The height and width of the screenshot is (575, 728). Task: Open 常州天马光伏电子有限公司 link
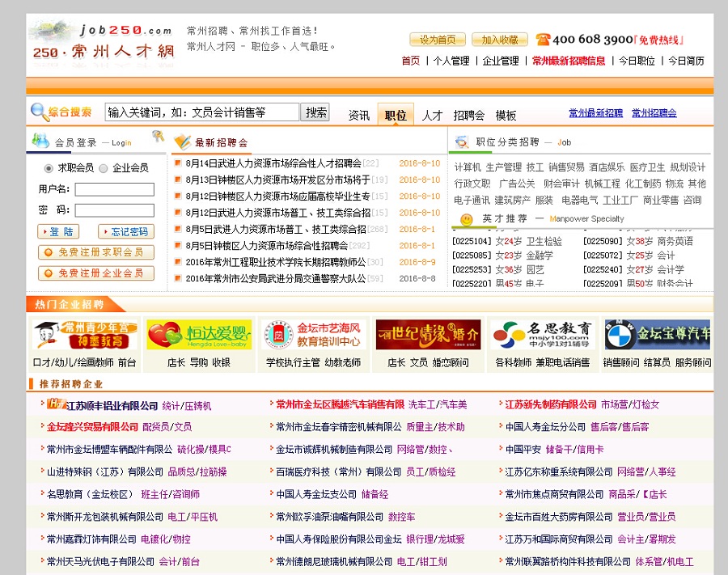(x=101, y=561)
